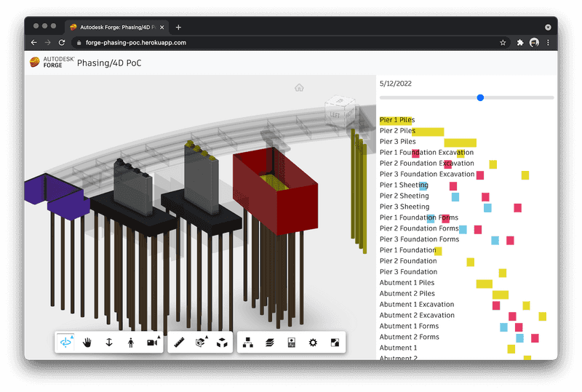Toggle full screen viewer mode
Viewport: 582px width, 392px height.
point(335,342)
